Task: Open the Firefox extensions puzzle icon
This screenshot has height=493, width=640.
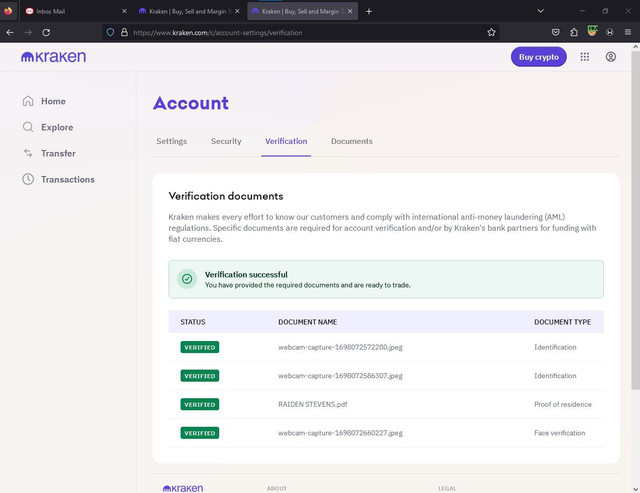Action: [x=574, y=32]
